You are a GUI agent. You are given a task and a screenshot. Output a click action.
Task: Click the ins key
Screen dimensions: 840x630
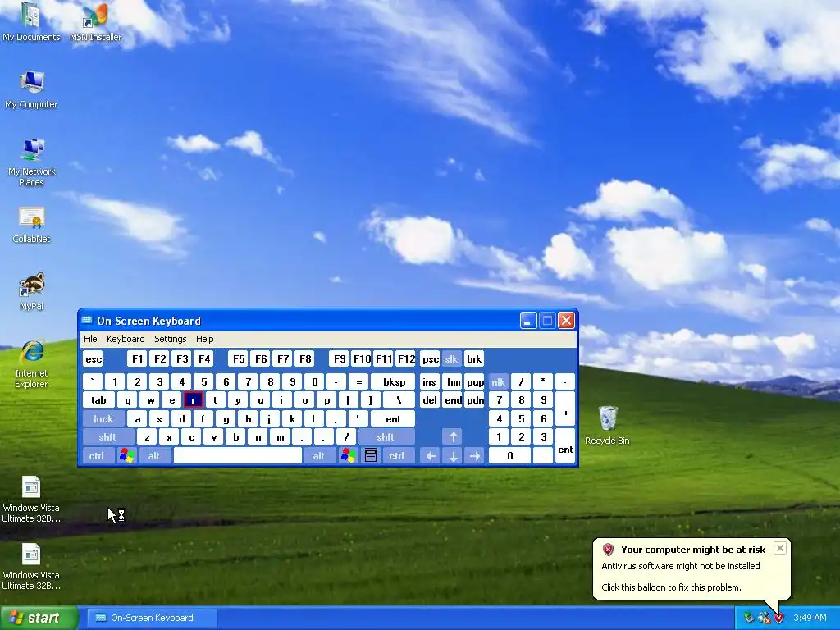[430, 382]
